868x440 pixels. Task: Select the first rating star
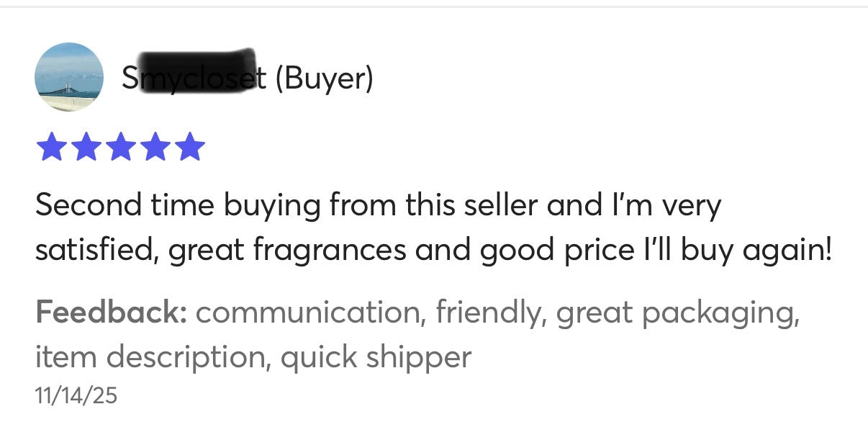50,147
